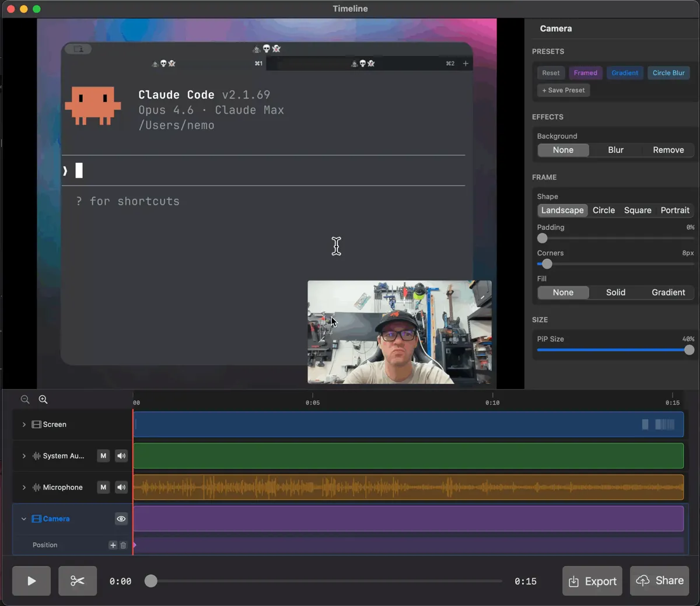
Task: Set Background effect to Remove
Action: pos(668,150)
